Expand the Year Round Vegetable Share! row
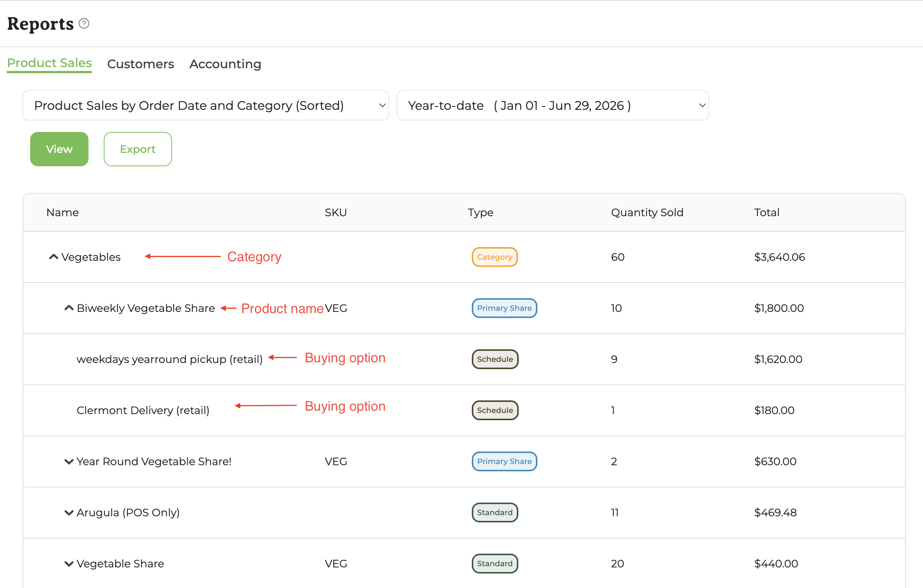 tap(69, 461)
